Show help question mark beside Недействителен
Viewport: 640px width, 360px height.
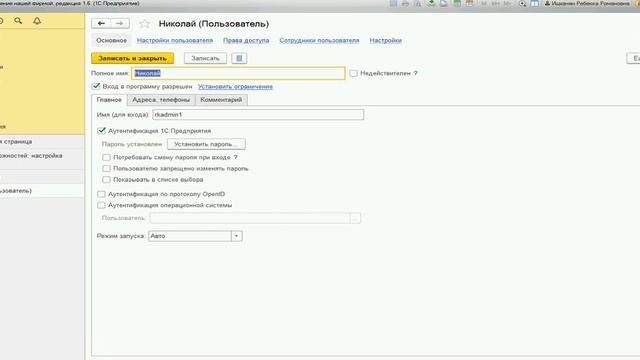click(x=415, y=73)
